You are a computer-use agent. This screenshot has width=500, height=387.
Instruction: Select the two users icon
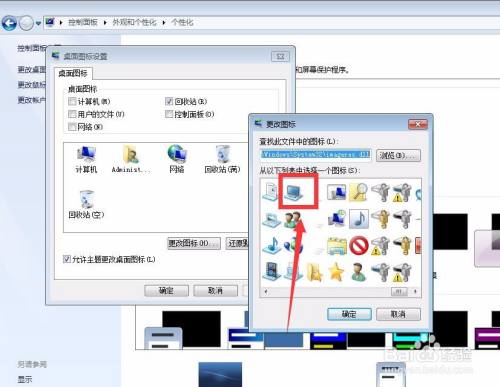(293, 220)
